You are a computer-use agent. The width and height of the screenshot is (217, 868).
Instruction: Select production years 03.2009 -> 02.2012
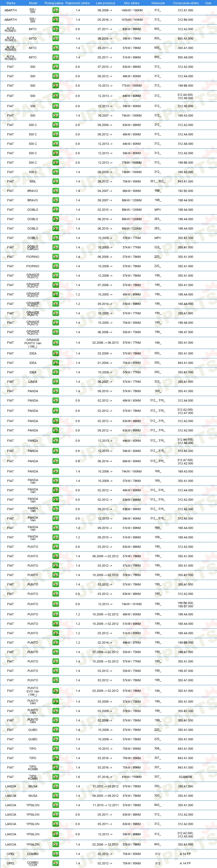[x=105, y=691]
